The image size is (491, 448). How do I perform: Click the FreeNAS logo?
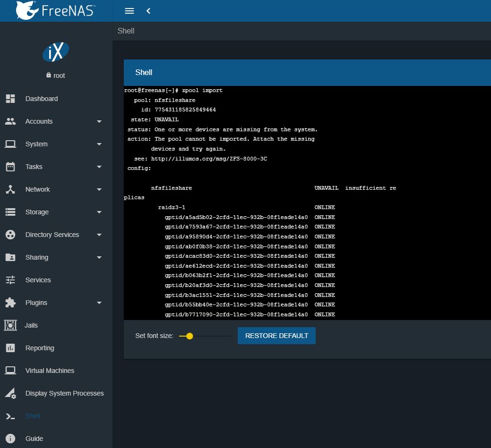[x=55, y=10]
